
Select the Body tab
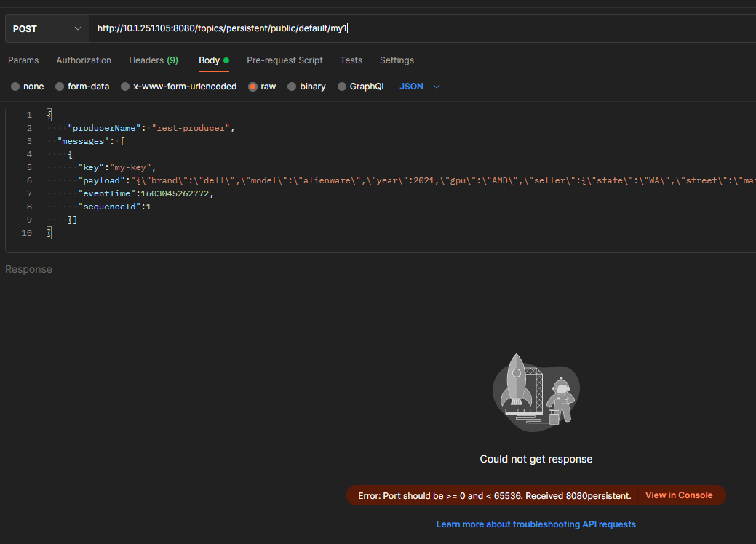click(214, 60)
